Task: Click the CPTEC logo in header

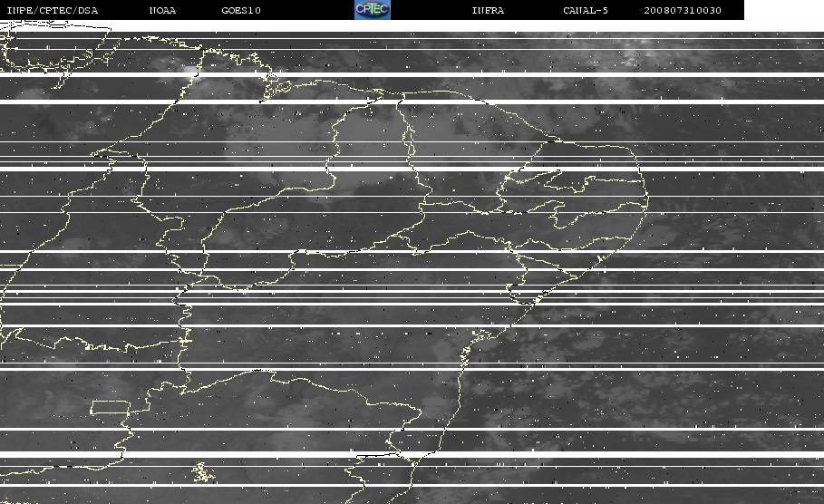Action: (x=373, y=9)
